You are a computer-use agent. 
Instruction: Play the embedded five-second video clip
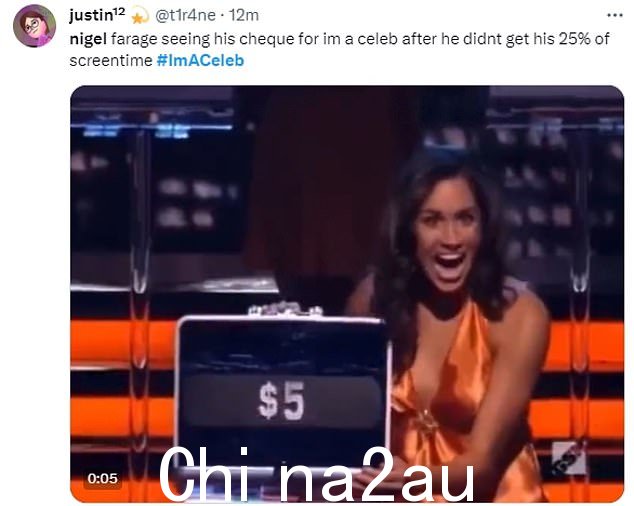347,294
